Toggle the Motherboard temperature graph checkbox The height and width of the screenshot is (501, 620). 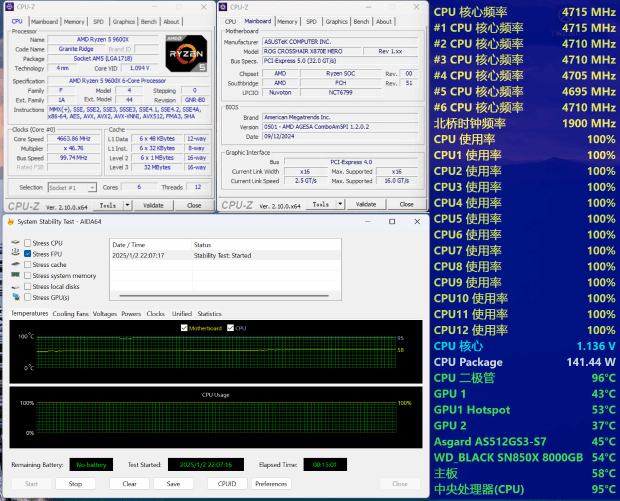coord(184,328)
